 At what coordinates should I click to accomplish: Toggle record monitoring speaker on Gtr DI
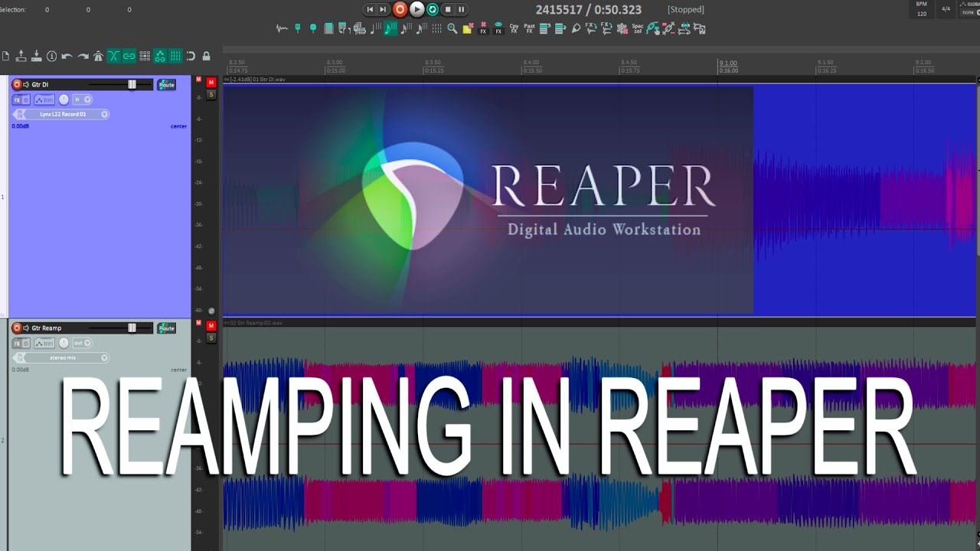26,84
